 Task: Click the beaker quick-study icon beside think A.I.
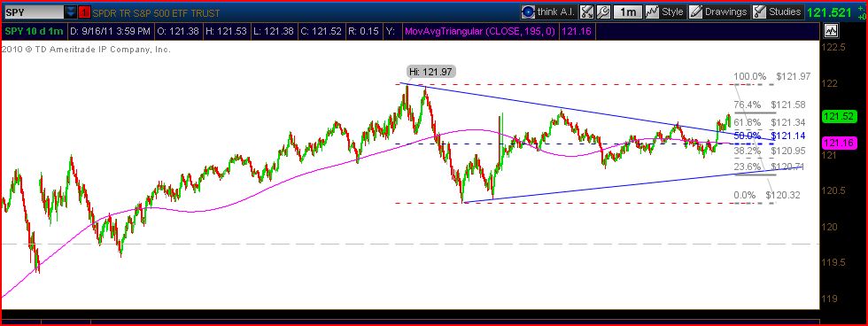587,12
